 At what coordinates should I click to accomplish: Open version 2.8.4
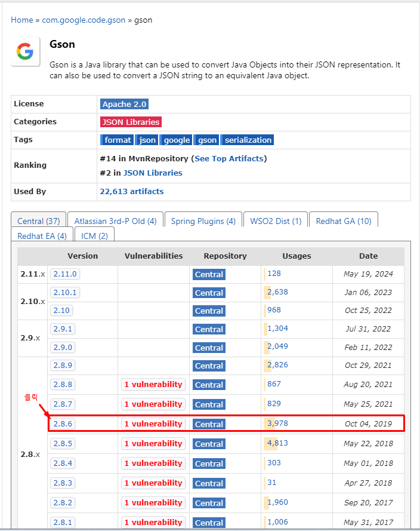pyautogui.click(x=63, y=463)
